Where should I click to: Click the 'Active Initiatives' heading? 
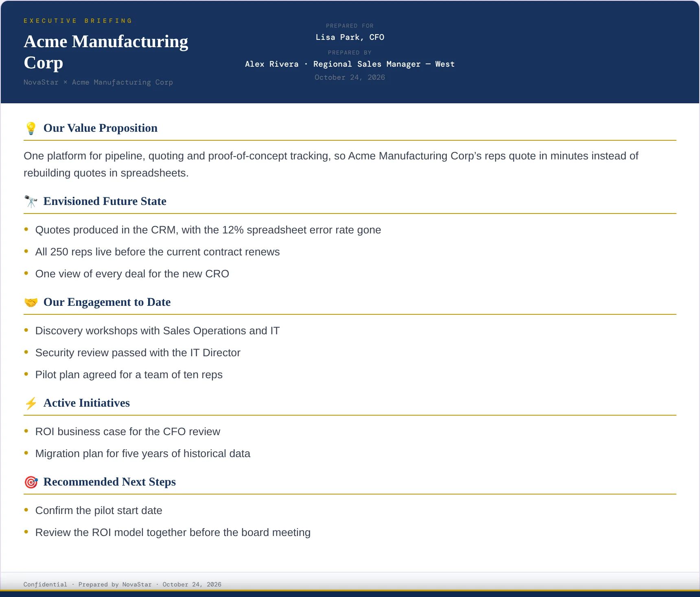pos(86,403)
